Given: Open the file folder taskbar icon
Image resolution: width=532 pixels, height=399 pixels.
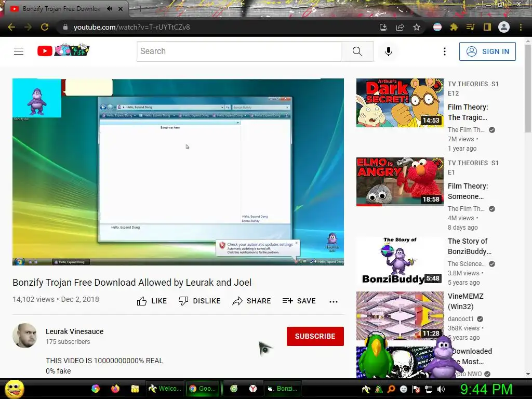Looking at the screenshot, I should point(135,389).
